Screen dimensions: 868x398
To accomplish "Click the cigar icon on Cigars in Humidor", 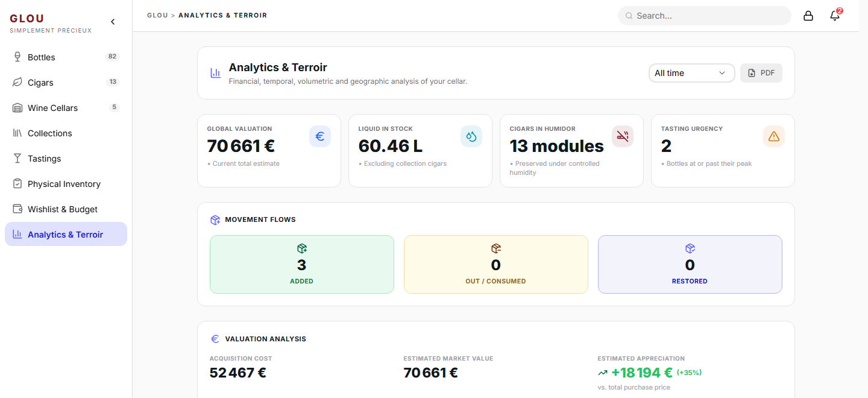I will click(x=623, y=136).
